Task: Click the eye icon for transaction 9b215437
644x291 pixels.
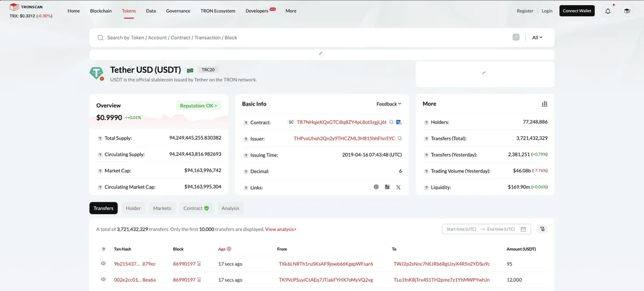Action: (x=104, y=264)
